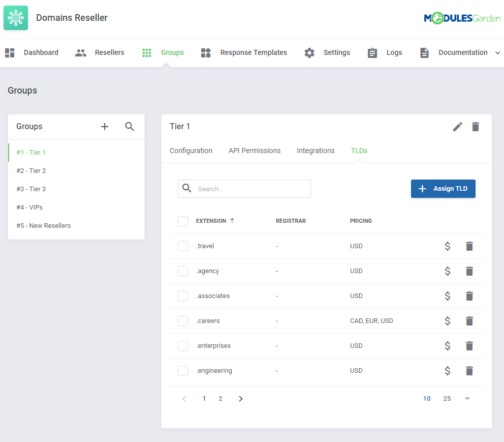Go to page 1

click(x=204, y=399)
